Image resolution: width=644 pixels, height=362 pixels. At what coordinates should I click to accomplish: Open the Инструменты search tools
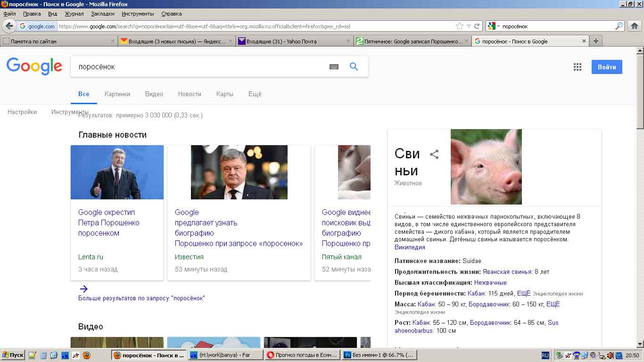pos(70,112)
